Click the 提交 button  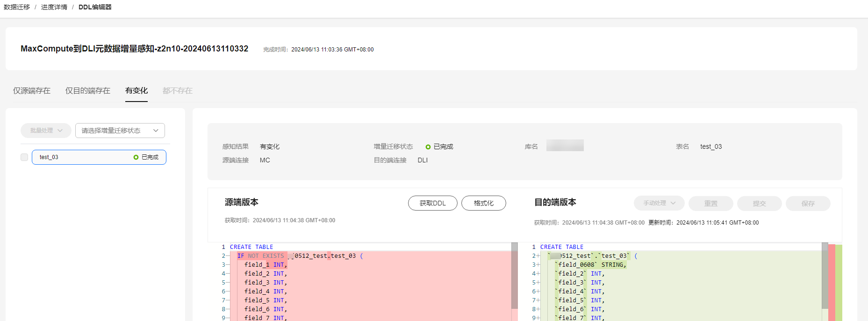tap(760, 204)
